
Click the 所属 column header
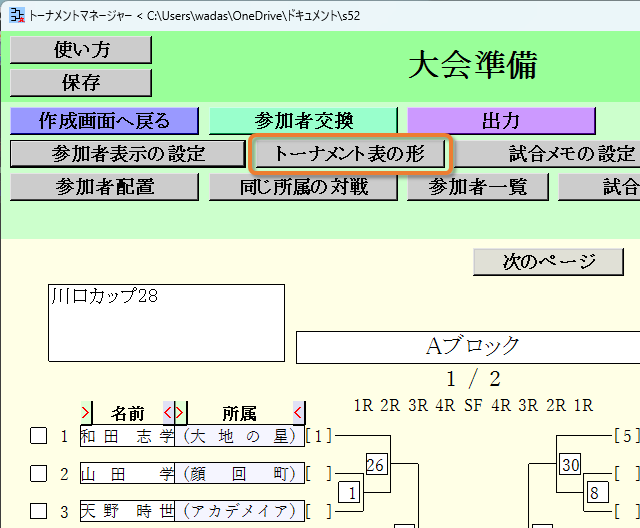point(240,414)
